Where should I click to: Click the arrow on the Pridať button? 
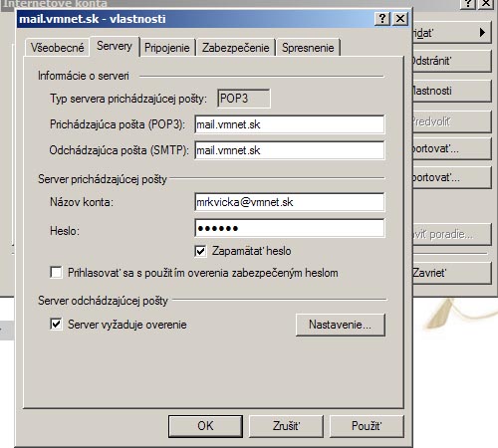(482, 33)
